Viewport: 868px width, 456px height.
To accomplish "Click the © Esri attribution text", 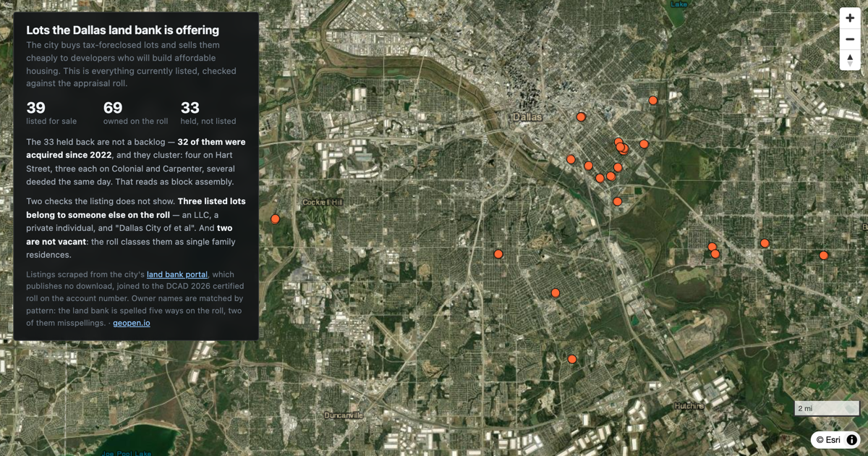I will coord(829,439).
